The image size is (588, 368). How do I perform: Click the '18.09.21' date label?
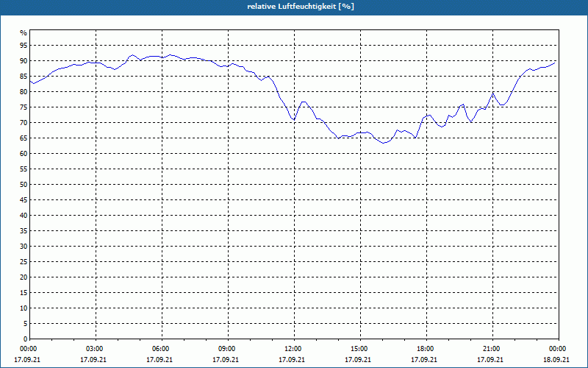coord(556,360)
